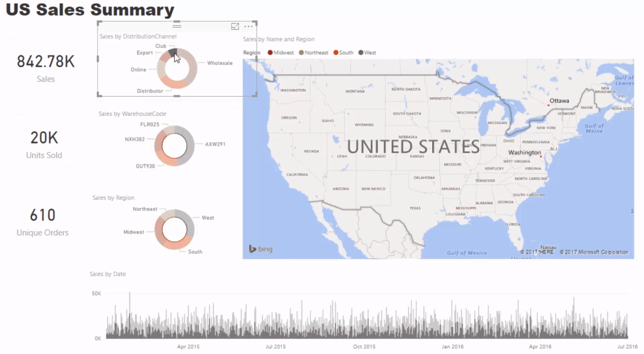Click the Sales by WarehouseCode title
Image resolution: width=644 pixels, height=354 pixels.
132,114
